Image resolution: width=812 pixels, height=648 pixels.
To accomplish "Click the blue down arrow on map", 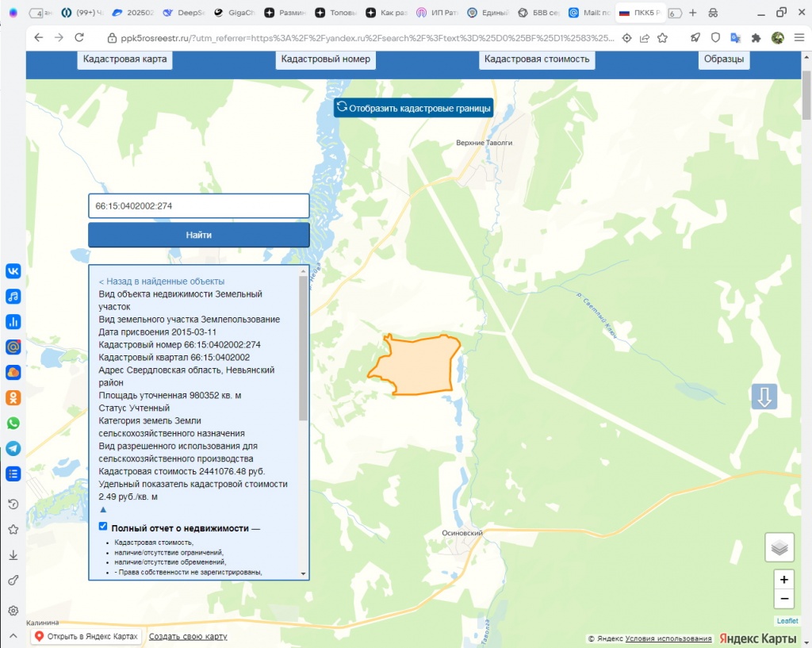I will point(764,397).
